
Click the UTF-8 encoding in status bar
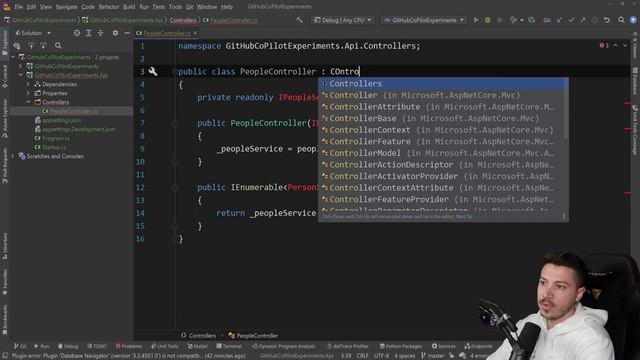[381, 356]
